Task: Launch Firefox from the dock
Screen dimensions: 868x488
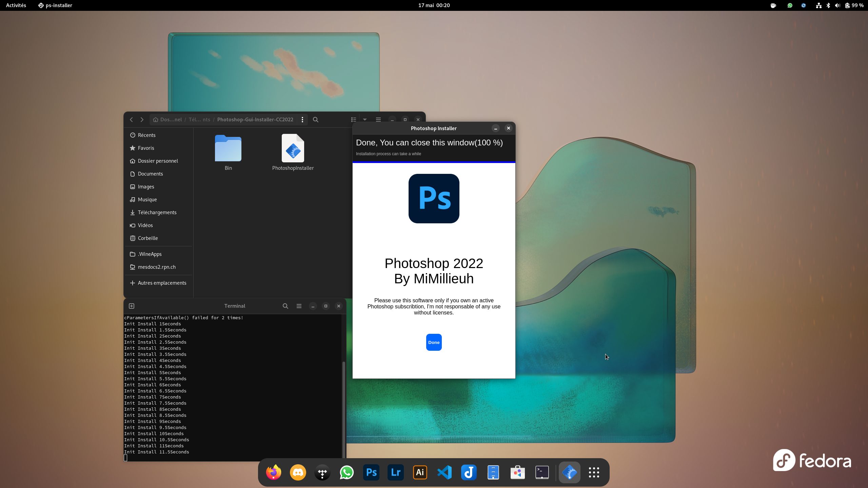Action: click(274, 472)
